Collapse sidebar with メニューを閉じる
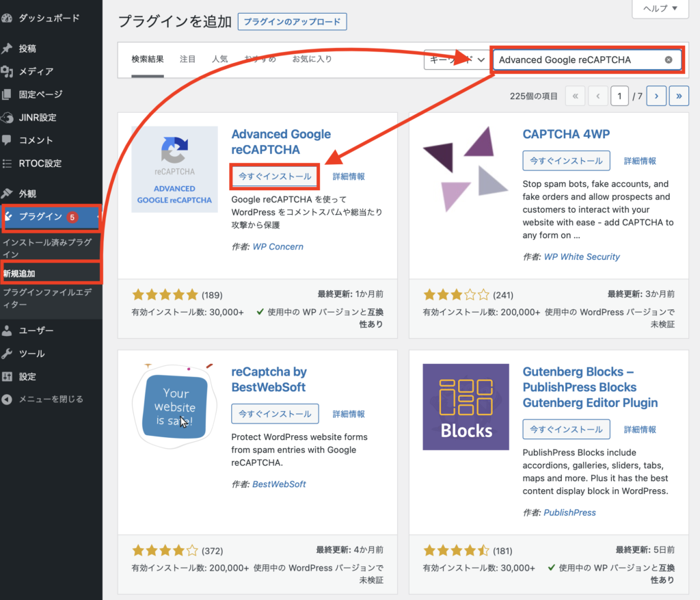Image resolution: width=700 pixels, height=600 pixels. 51,399
